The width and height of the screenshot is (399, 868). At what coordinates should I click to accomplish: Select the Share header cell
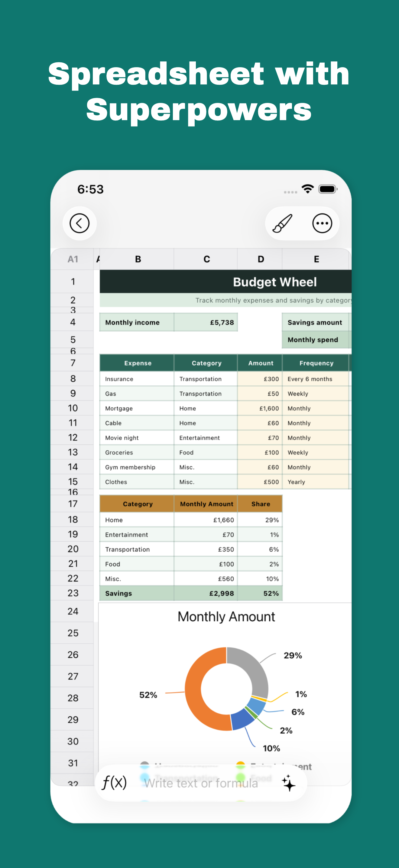tap(260, 504)
